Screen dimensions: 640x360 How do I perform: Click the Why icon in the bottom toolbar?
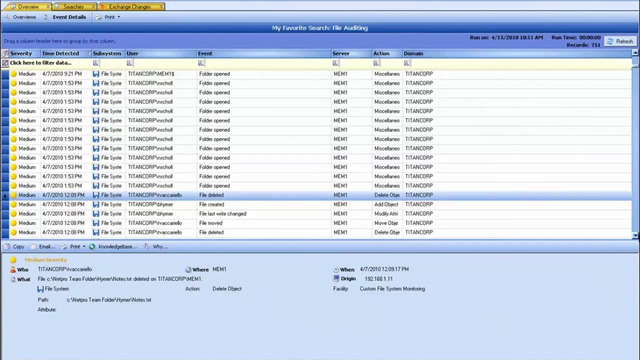point(147,247)
